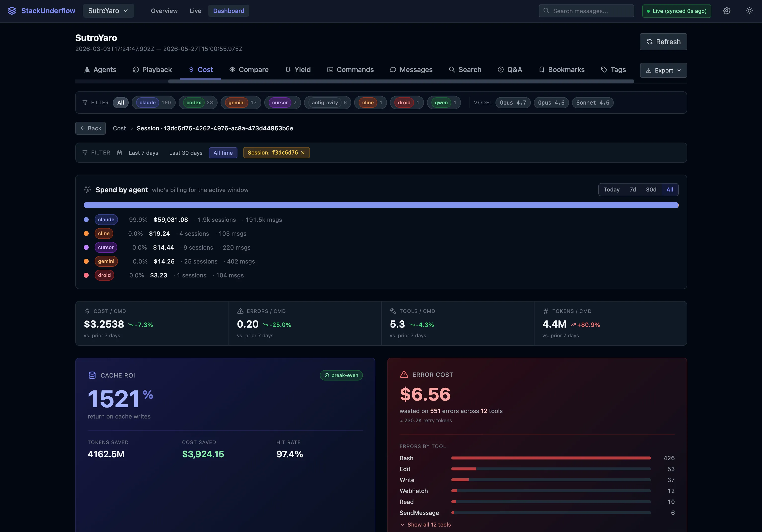Filter by cursor agent chip
Image resolution: width=762 pixels, height=532 pixels.
tap(283, 103)
